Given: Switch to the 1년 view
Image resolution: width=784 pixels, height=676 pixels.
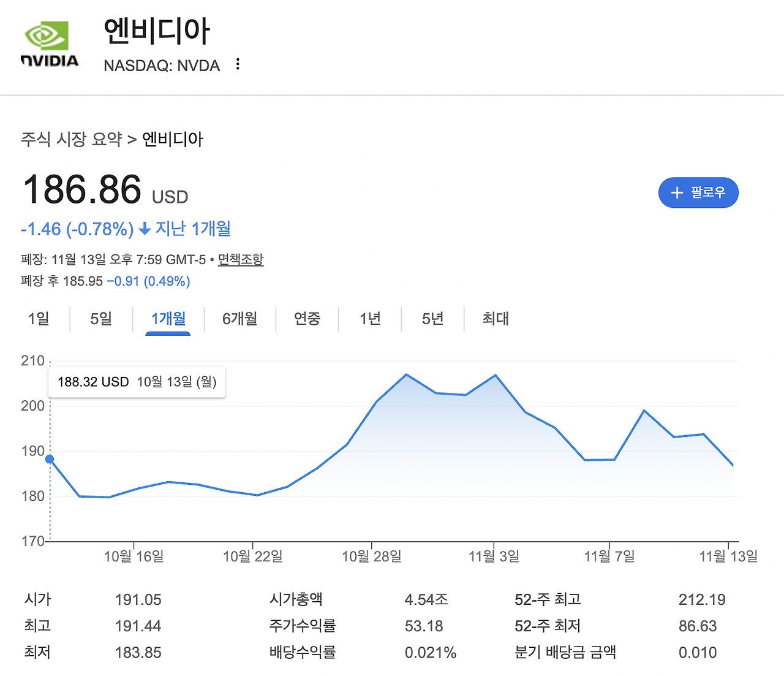Looking at the screenshot, I should pos(370,319).
